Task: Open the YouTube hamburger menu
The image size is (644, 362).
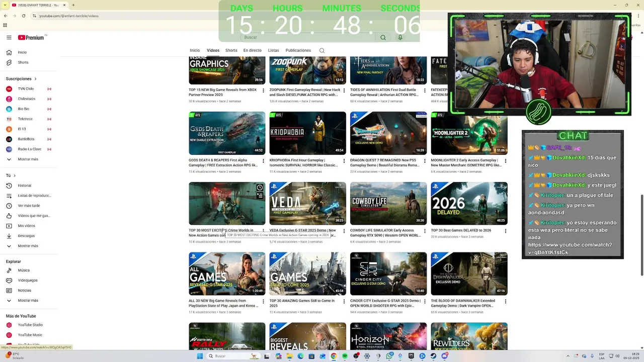Action: click(x=9, y=37)
